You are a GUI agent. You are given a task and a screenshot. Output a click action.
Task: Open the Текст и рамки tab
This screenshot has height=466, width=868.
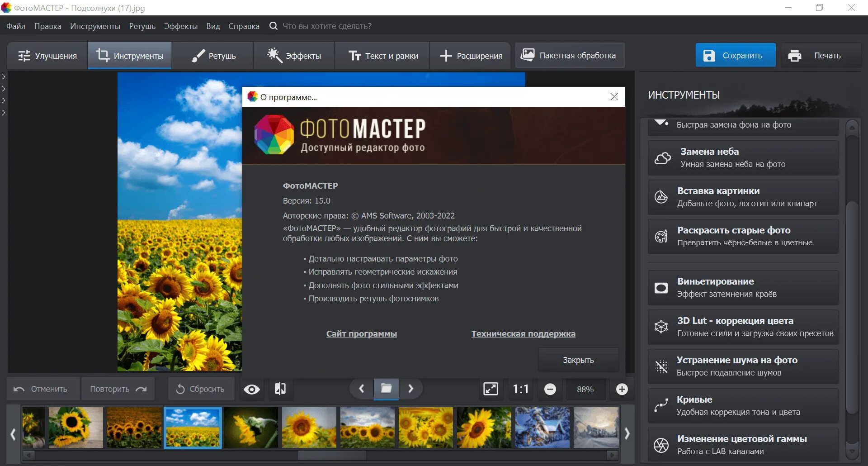[x=382, y=56]
